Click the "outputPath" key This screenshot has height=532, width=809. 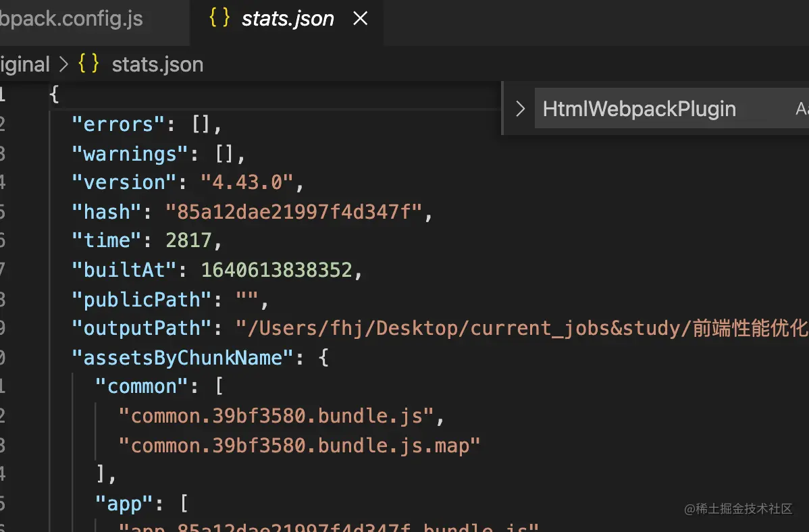tap(142, 328)
